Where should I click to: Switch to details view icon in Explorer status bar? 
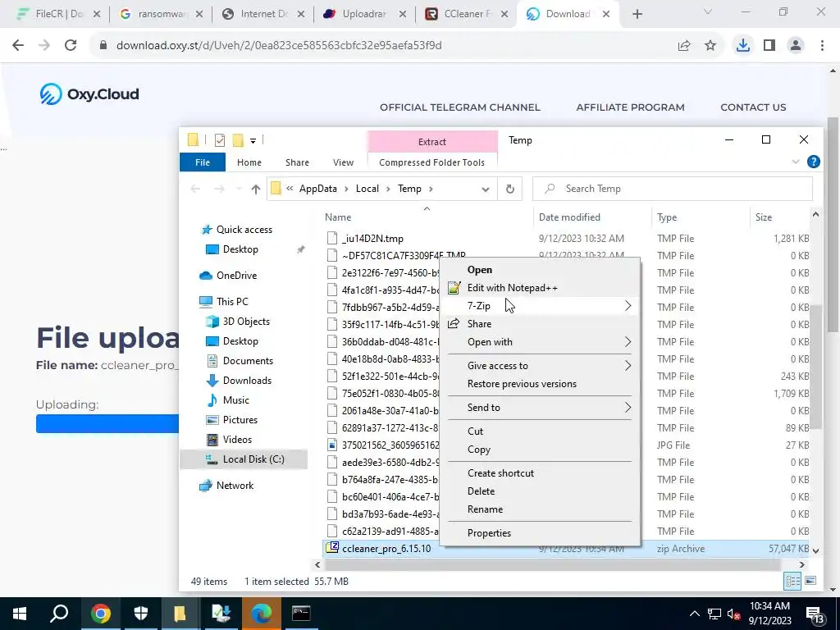792,581
